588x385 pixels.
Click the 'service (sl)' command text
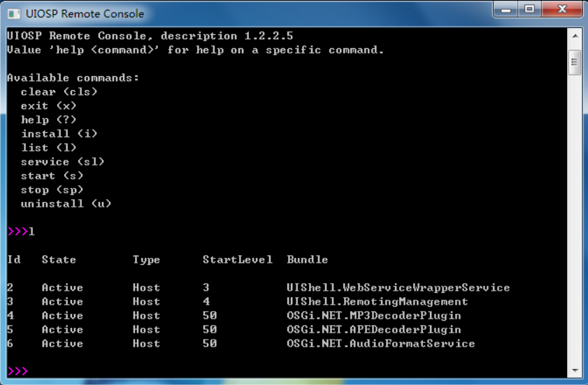[x=63, y=161]
